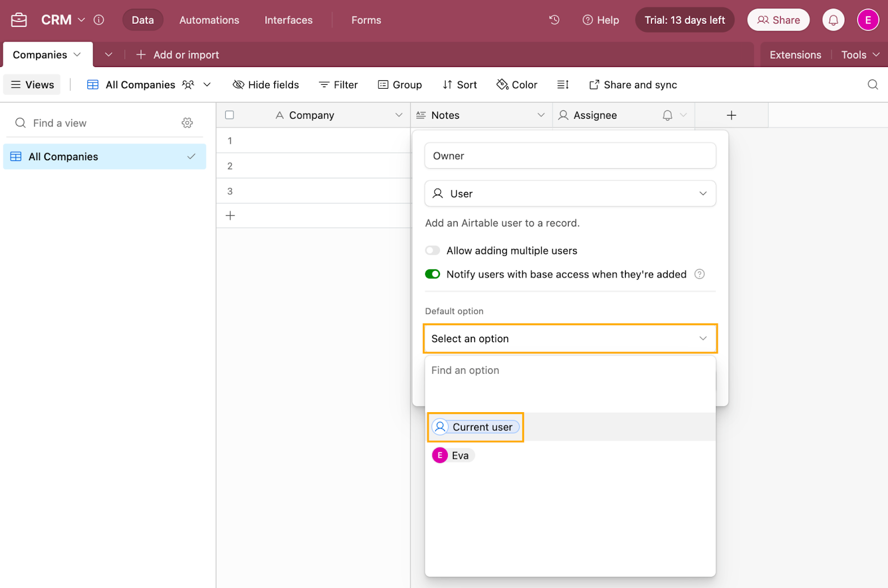This screenshot has height=588, width=888.
Task: Open the Notes field menu chevron
Action: (x=541, y=115)
